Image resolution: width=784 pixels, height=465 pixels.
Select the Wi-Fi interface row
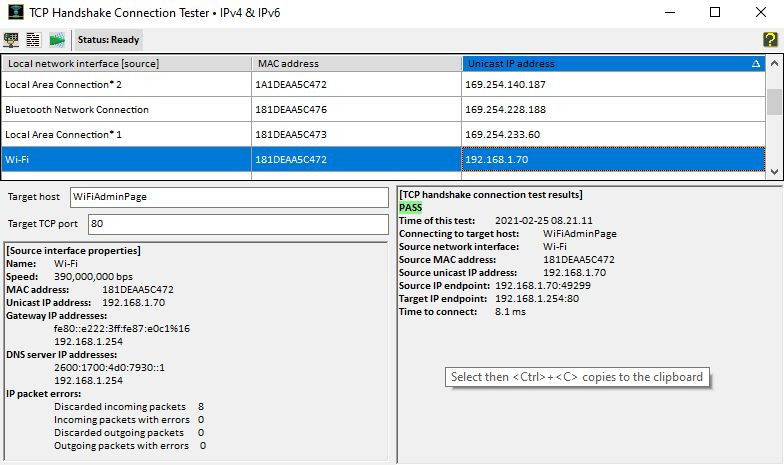[383, 160]
